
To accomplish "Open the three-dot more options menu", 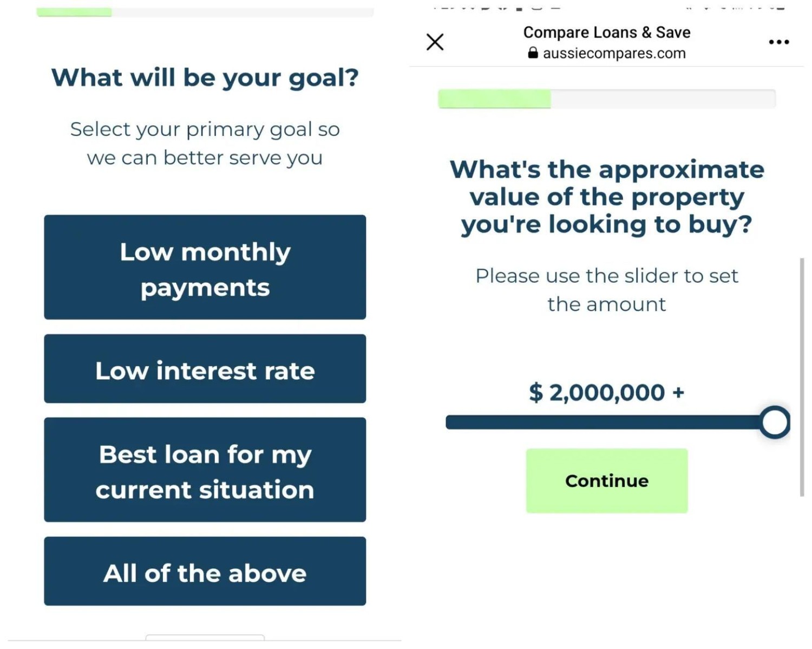I will (x=778, y=42).
